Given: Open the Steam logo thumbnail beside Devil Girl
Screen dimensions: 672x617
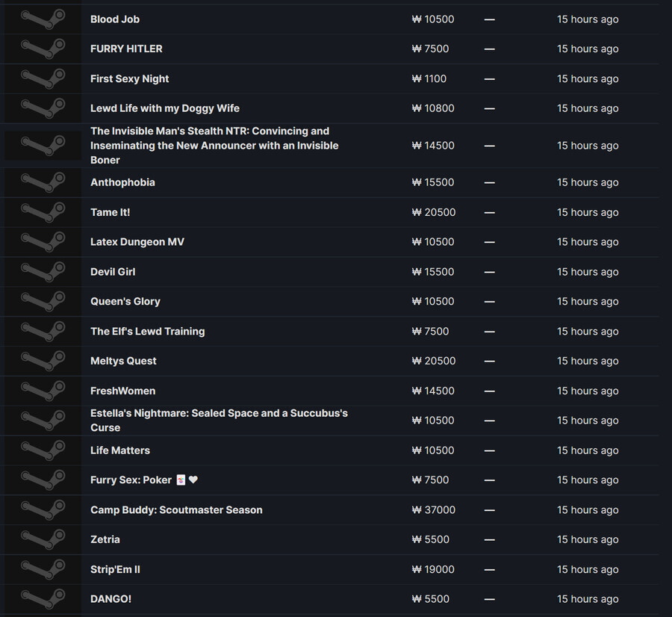Looking at the screenshot, I should [43, 272].
